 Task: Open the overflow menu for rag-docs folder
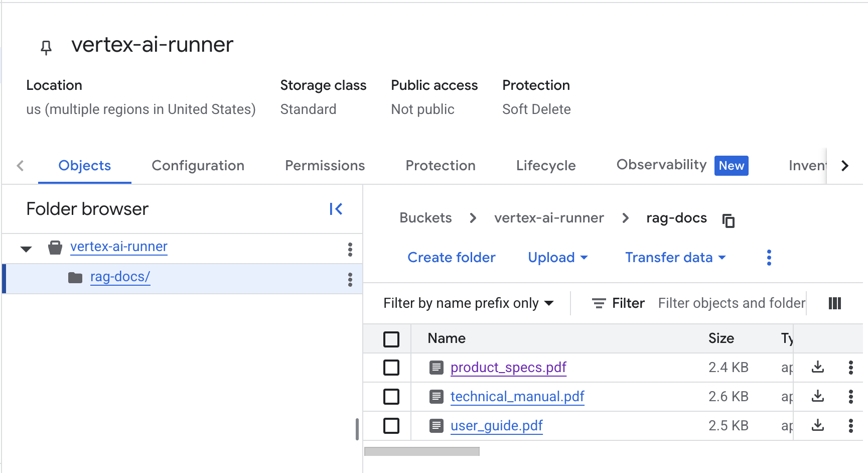click(350, 279)
